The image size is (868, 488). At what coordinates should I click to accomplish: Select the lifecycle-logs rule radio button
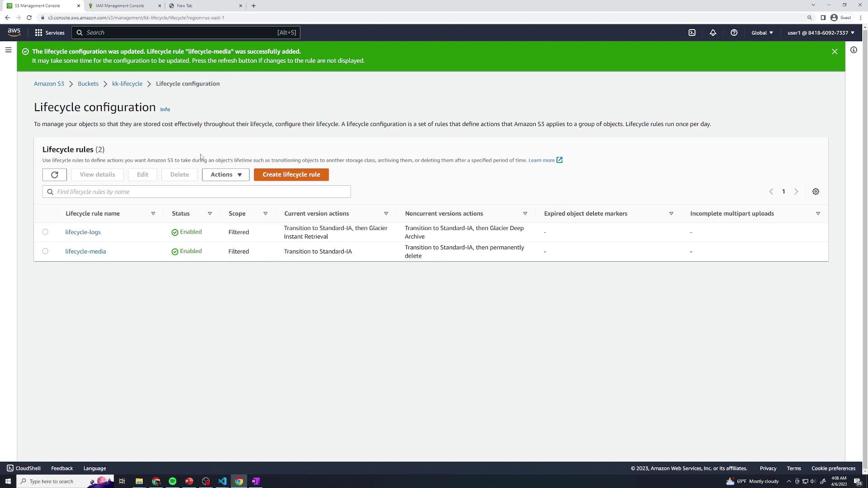coord(45,232)
